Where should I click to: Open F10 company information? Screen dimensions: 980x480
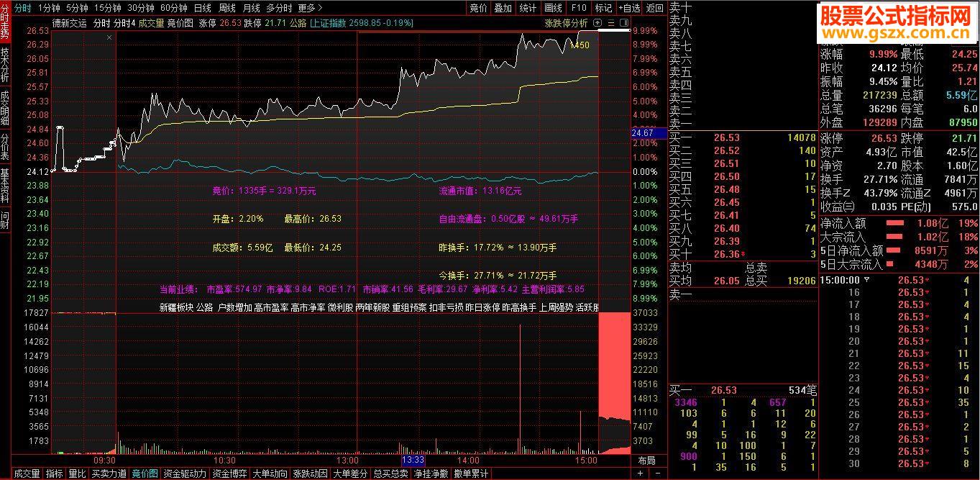(579, 8)
